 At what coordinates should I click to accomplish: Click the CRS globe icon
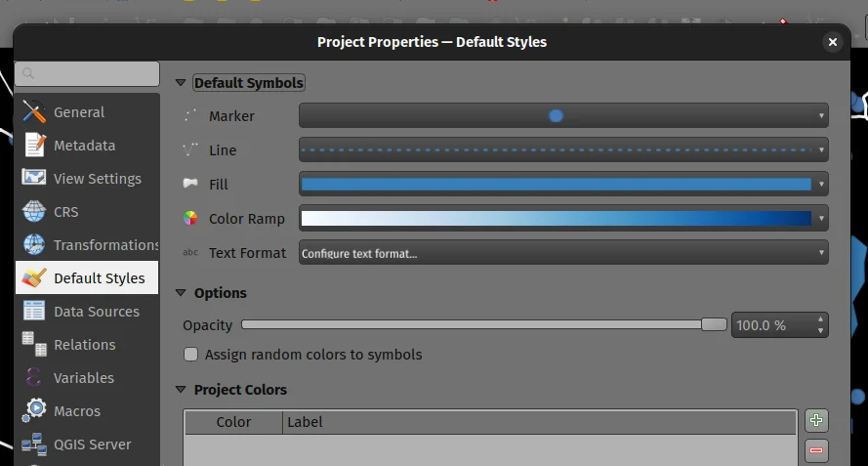click(34, 212)
